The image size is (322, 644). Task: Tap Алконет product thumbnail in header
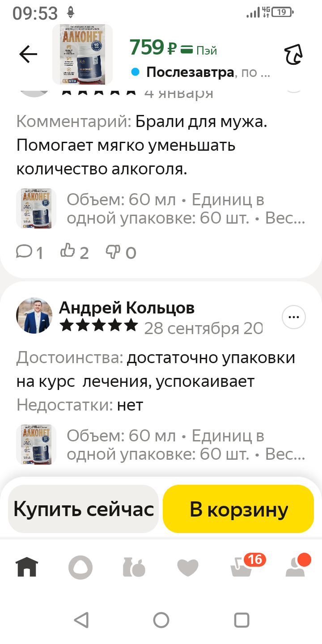click(x=82, y=55)
